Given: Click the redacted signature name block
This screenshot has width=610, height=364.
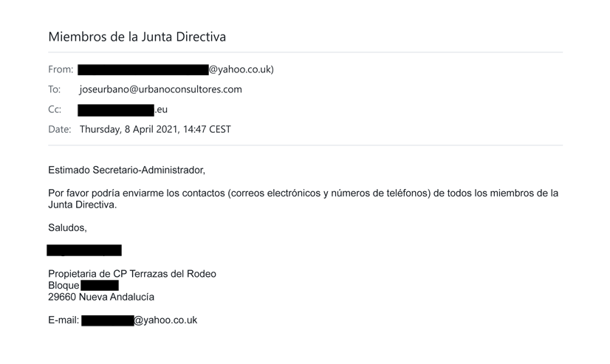Looking at the screenshot, I should point(84,250).
